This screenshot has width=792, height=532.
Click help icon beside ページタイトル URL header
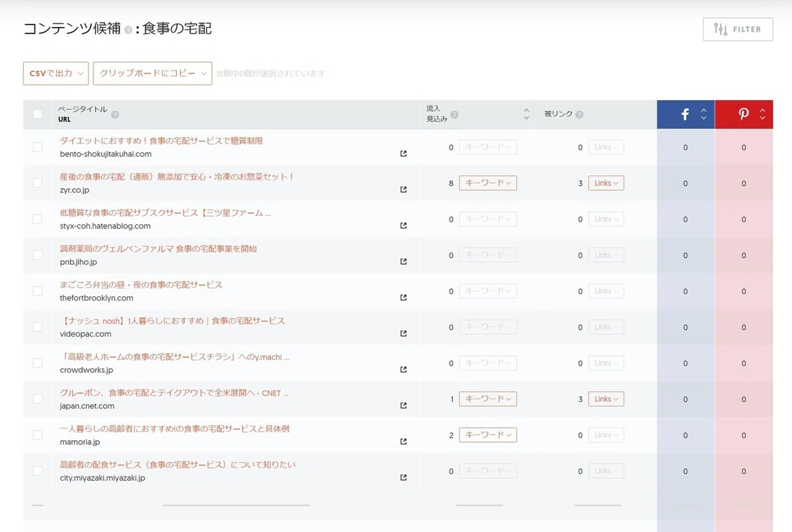click(115, 115)
